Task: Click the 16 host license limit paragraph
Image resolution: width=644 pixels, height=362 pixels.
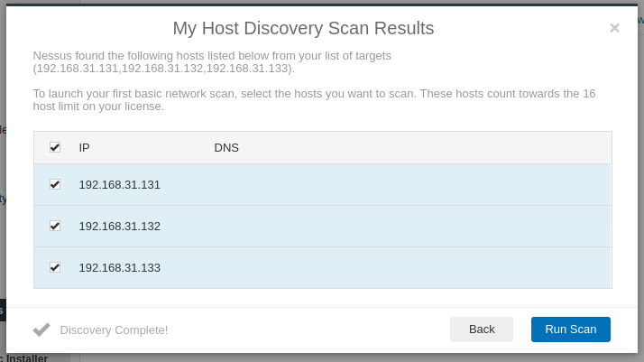Action: [314, 100]
